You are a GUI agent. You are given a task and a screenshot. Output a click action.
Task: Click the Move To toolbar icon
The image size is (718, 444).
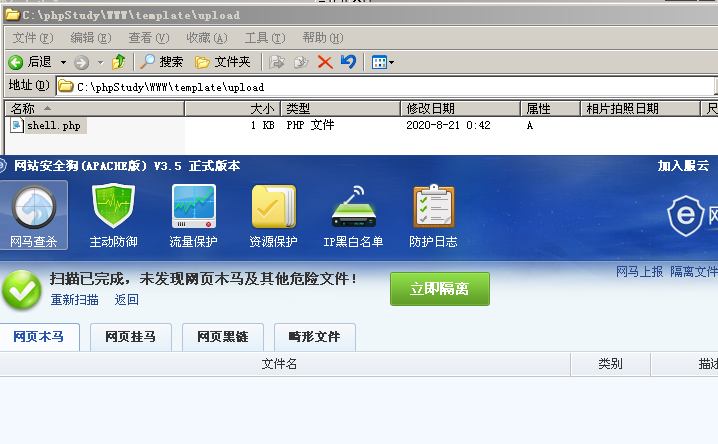[x=277, y=62]
